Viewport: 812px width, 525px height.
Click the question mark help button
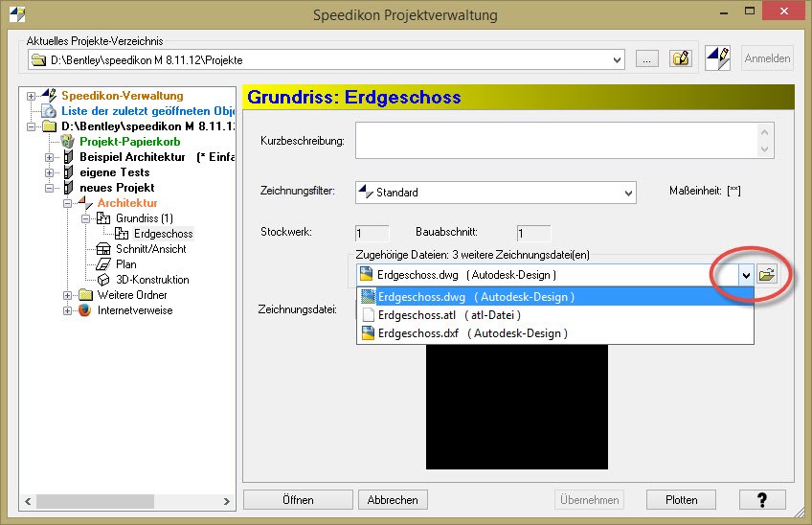coord(762,499)
